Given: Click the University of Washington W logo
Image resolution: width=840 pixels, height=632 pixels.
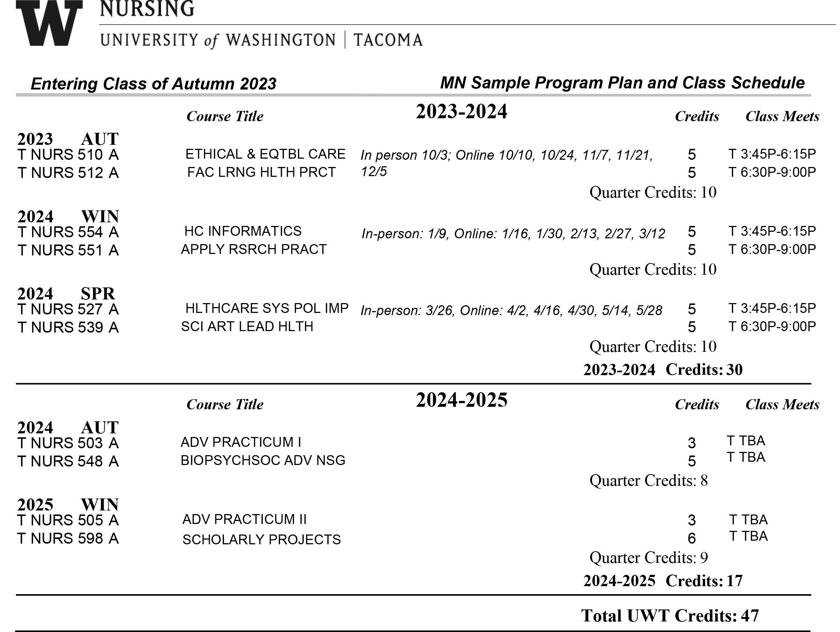Looking at the screenshot, I should pyautogui.click(x=49, y=23).
